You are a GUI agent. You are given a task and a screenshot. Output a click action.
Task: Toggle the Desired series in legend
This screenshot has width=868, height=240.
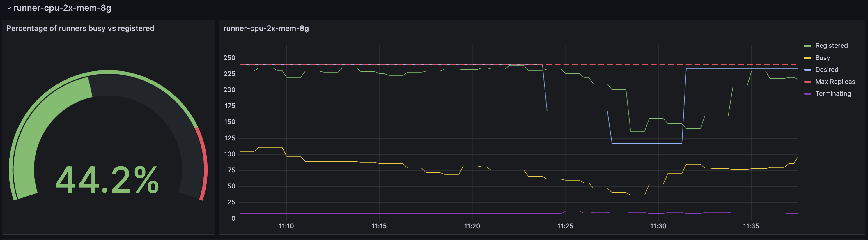[827, 70]
